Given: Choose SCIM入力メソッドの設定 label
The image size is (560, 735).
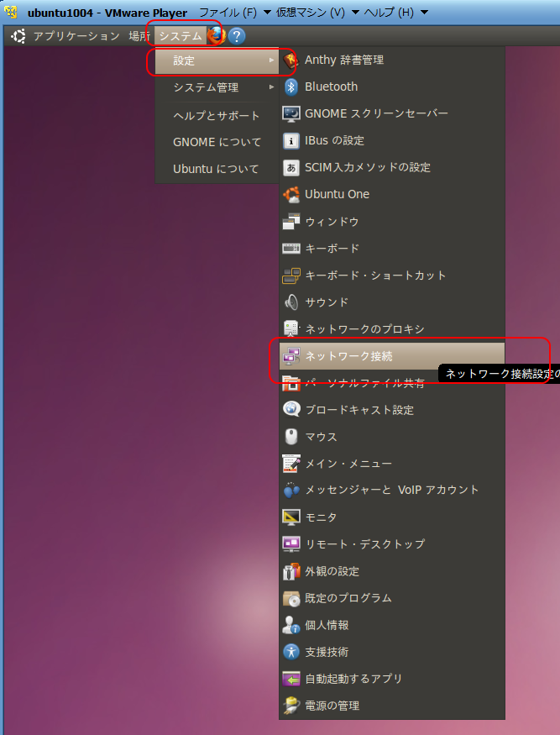Looking at the screenshot, I should [x=368, y=167].
